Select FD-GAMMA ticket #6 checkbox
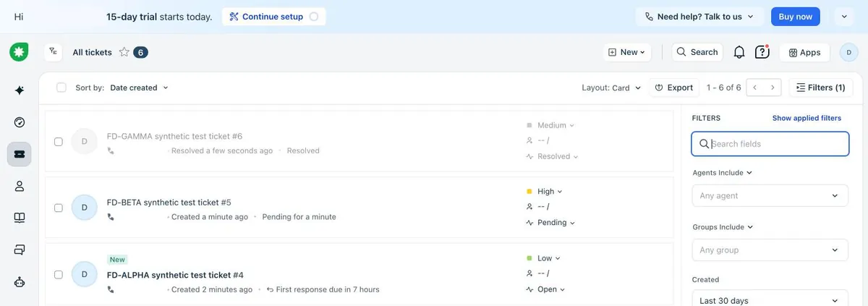 (x=59, y=142)
